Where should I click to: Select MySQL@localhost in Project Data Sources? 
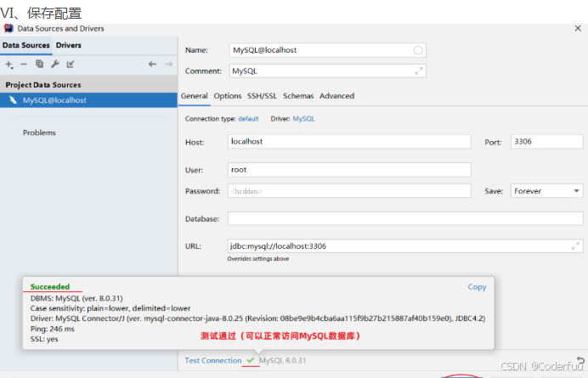(88, 100)
